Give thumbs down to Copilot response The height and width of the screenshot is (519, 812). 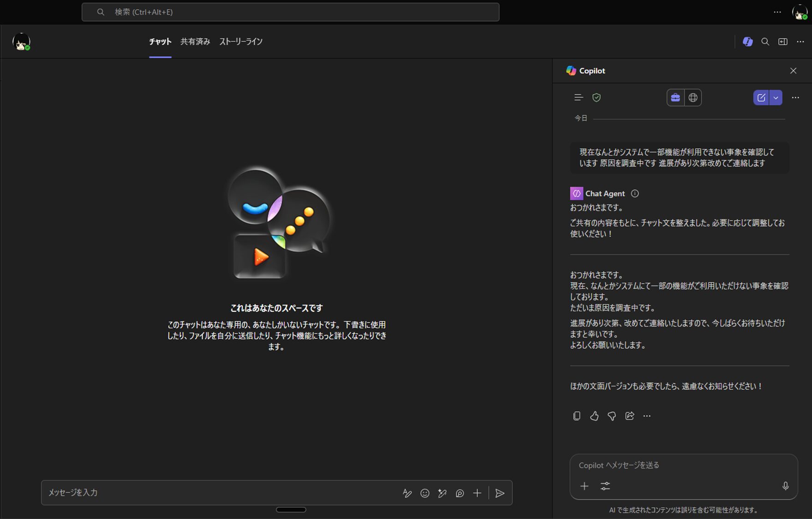pos(612,416)
